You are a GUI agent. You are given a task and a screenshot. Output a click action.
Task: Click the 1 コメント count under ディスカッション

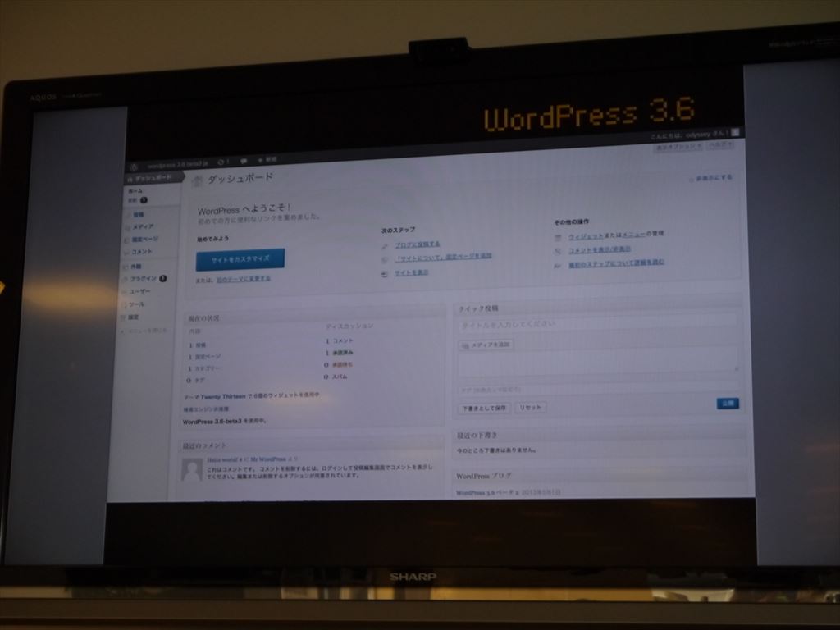[x=340, y=340]
